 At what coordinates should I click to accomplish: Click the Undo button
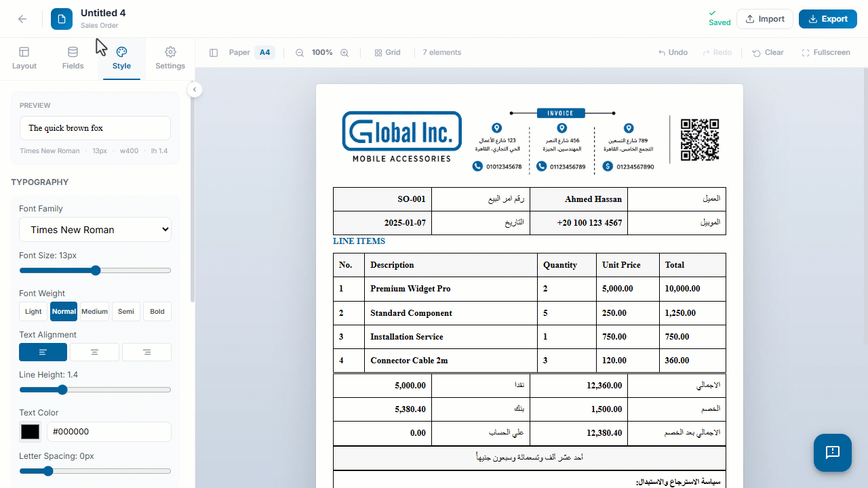coord(673,53)
